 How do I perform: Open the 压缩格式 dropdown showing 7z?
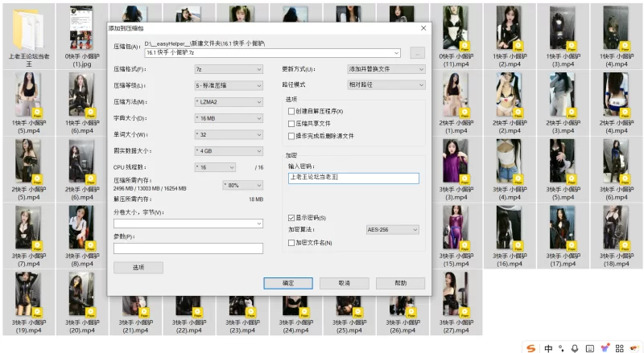click(x=228, y=69)
